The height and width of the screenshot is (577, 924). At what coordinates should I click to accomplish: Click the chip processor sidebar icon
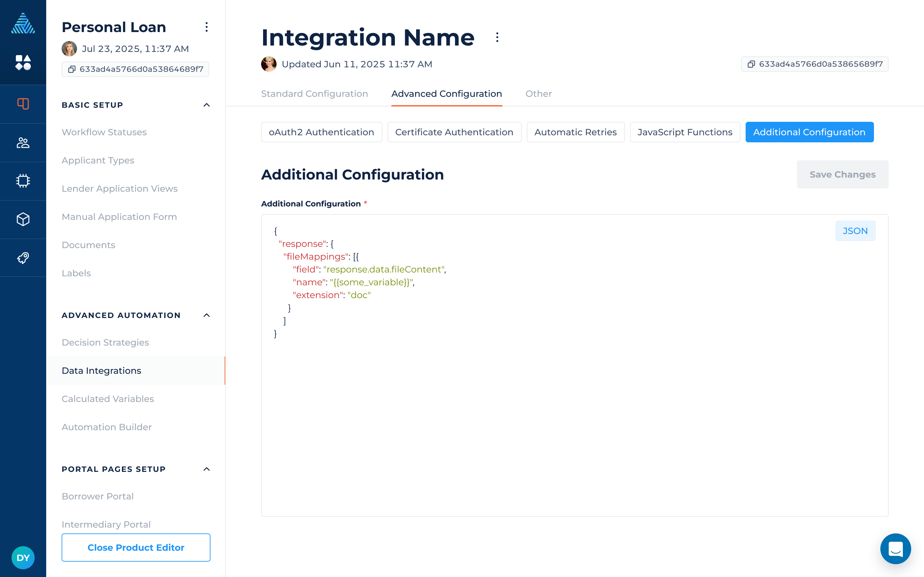click(x=23, y=181)
